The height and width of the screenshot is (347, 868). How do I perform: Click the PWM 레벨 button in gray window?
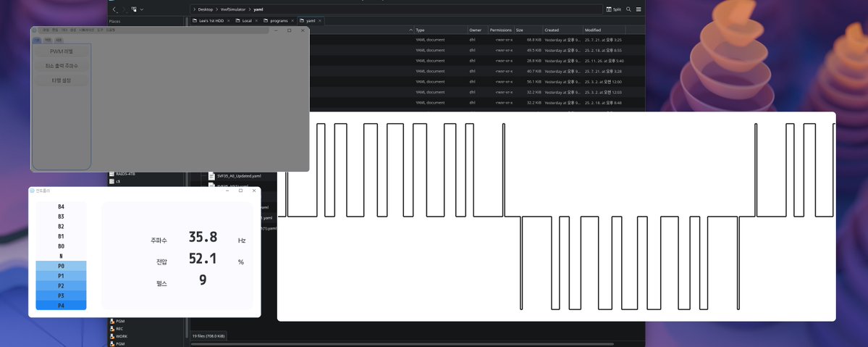tap(61, 51)
